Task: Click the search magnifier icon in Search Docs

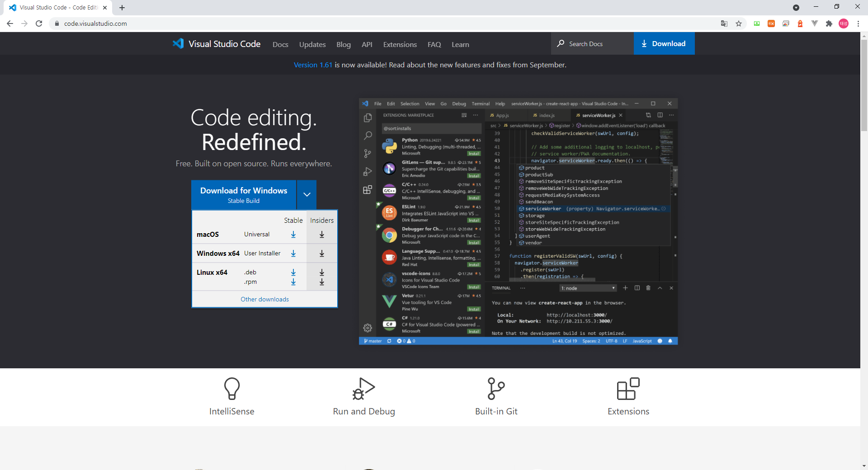Action: click(561, 43)
